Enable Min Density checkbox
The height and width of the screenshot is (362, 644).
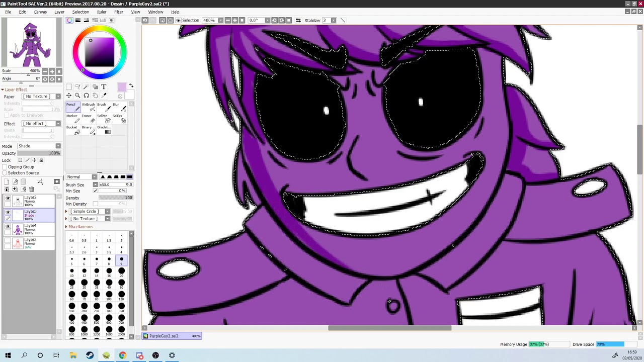click(x=95, y=204)
